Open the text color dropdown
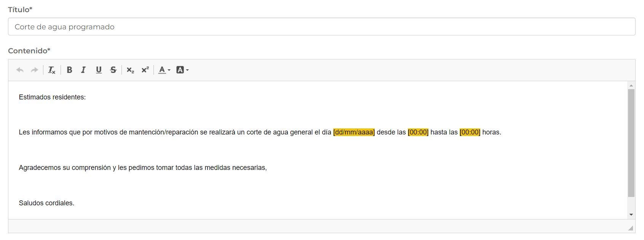Screen dimensions: 644x240 [164, 70]
